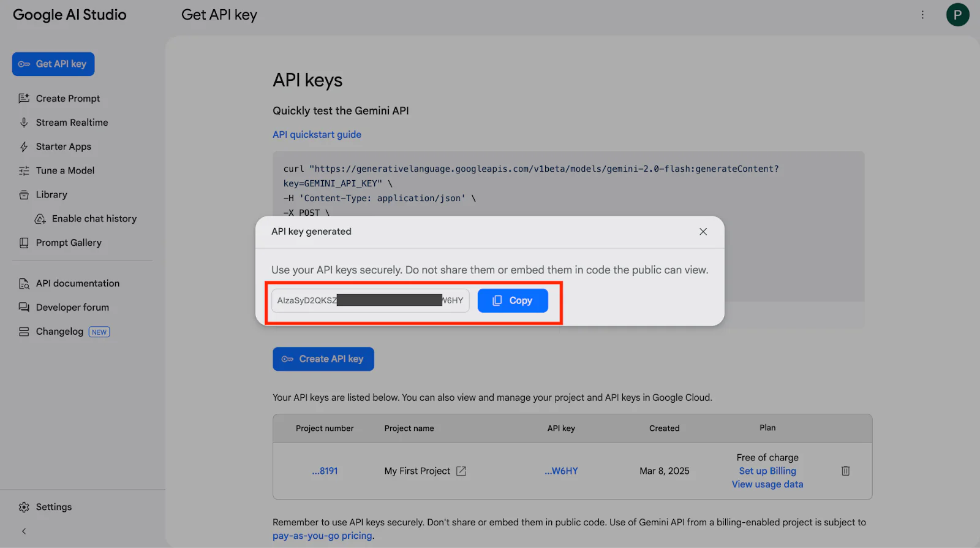Open the profile avatar P
This screenshot has height=548, width=980.
pyautogui.click(x=957, y=15)
